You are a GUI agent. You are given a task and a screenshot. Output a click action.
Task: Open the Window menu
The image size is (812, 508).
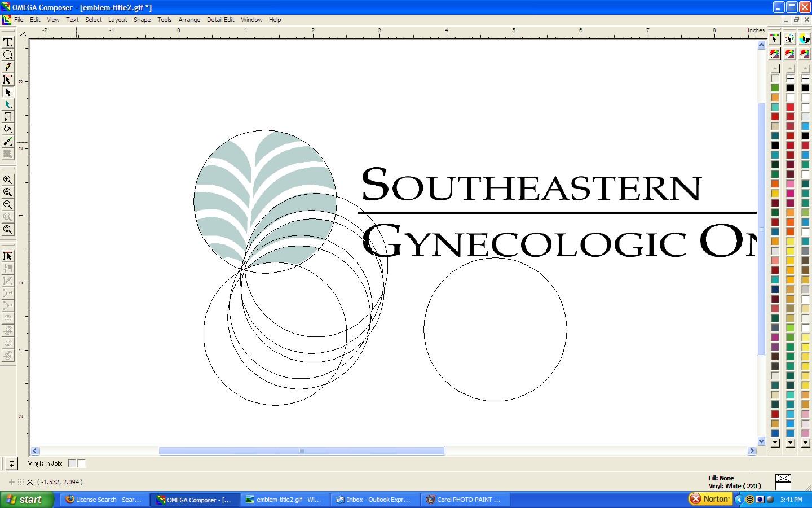[251, 20]
